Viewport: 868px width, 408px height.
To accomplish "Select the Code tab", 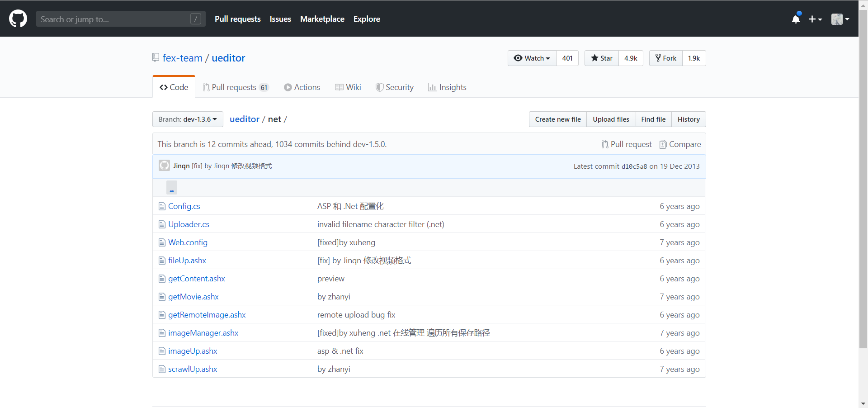I will coord(174,87).
